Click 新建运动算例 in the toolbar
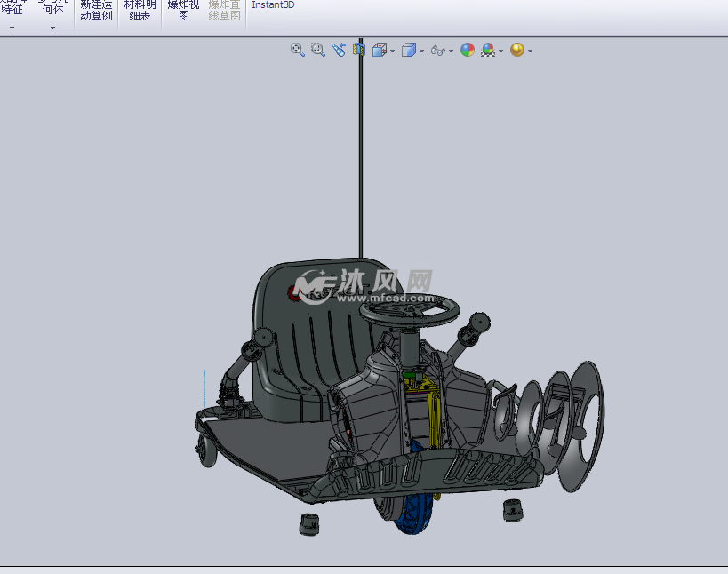728x574 pixels. pyautogui.click(x=96, y=10)
